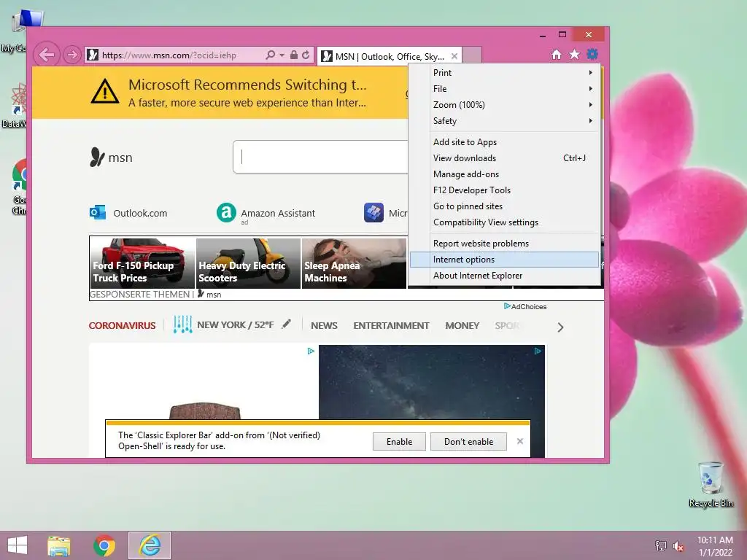Open Windows Start button
Viewport: 747px width, 560px height.
[x=18, y=545]
